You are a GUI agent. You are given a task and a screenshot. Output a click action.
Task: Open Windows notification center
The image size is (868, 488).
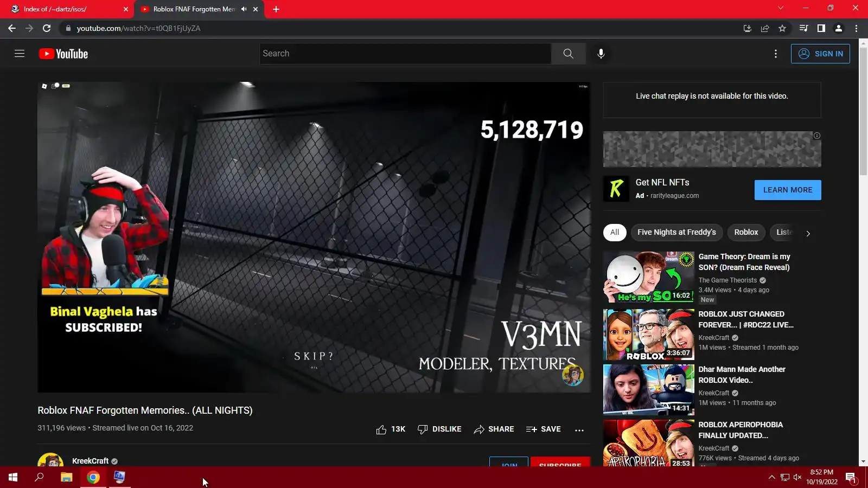pyautogui.click(x=851, y=478)
